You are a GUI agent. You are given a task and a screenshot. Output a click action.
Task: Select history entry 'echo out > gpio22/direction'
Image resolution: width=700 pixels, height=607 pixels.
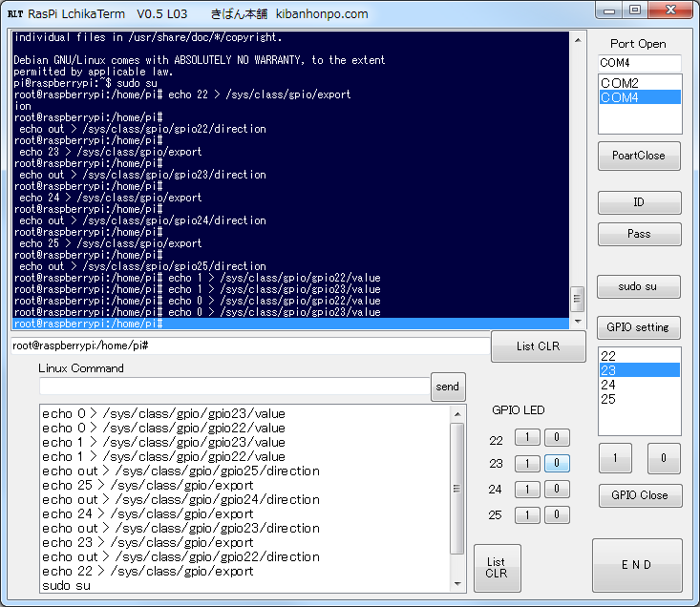click(x=245, y=557)
